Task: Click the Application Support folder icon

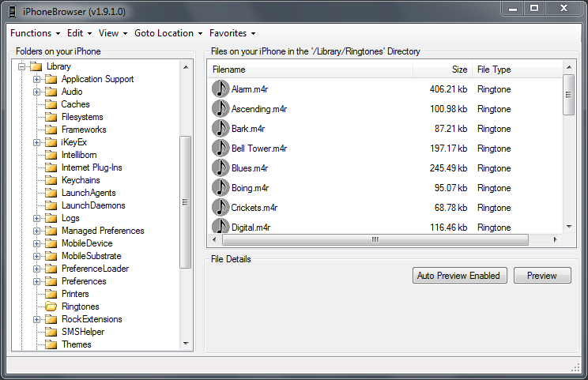Action: coord(51,79)
